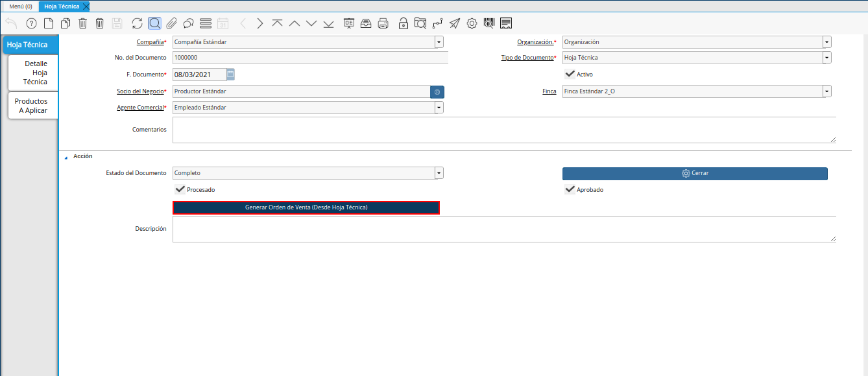Go to previous record left chevron
868x376 pixels.
click(243, 24)
